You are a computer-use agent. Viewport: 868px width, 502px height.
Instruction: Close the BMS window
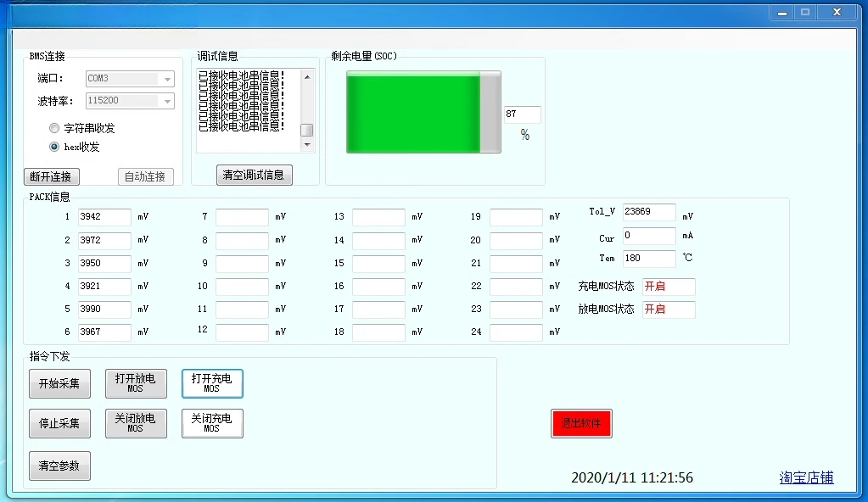click(837, 13)
